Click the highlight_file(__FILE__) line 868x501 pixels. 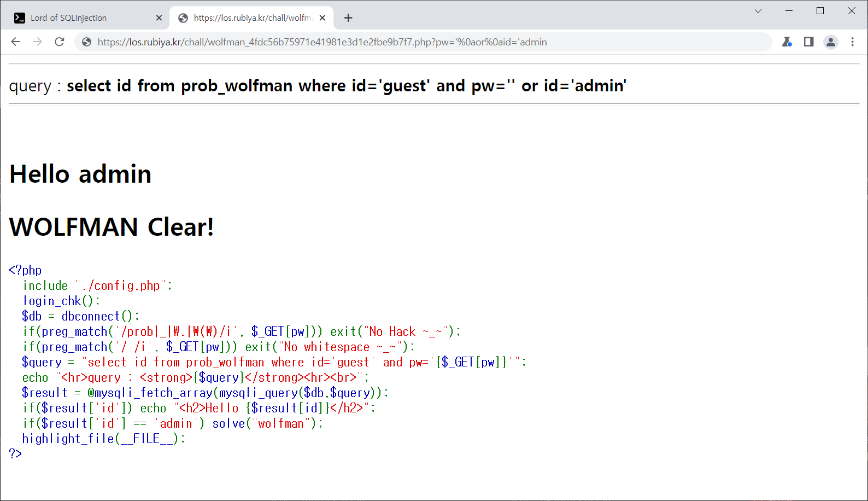(104, 439)
